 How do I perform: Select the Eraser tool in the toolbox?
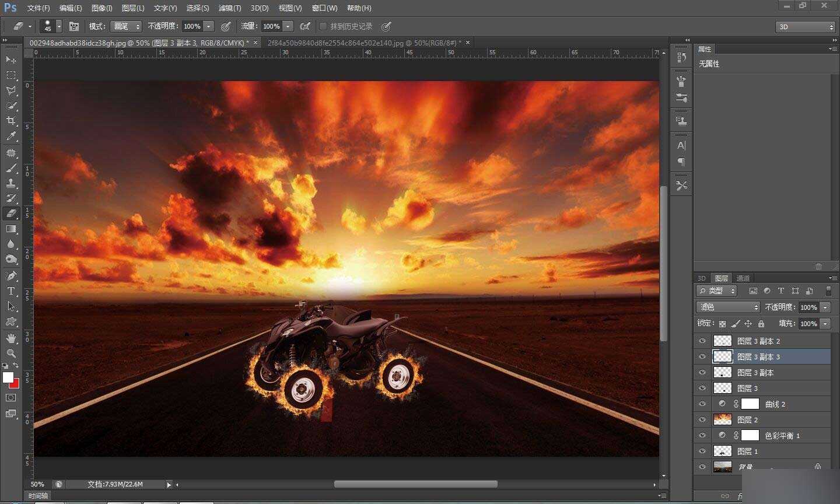coord(11,214)
